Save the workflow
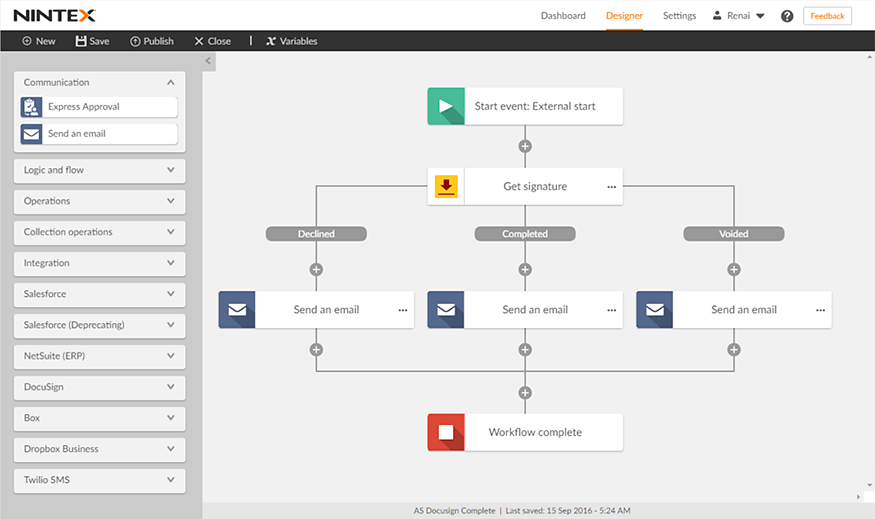 (92, 41)
